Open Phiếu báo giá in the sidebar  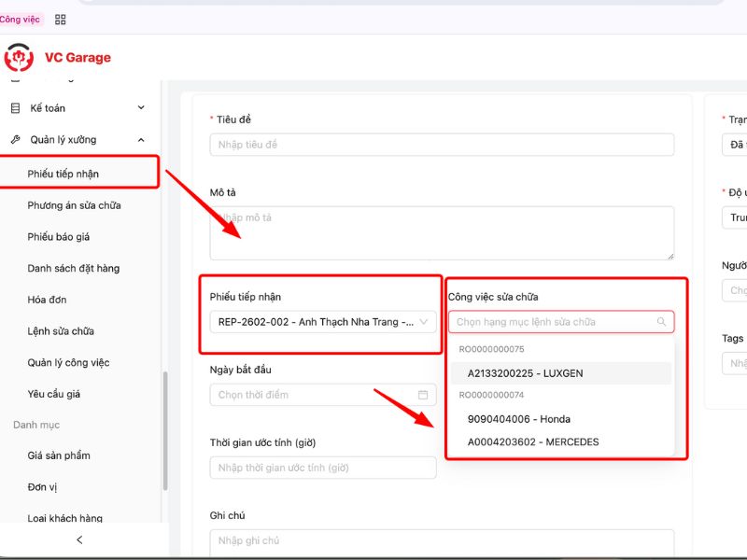(x=59, y=237)
